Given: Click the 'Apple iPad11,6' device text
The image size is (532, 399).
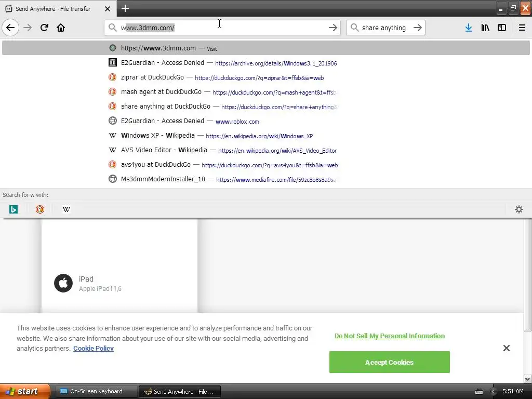Looking at the screenshot, I should coord(100,289).
